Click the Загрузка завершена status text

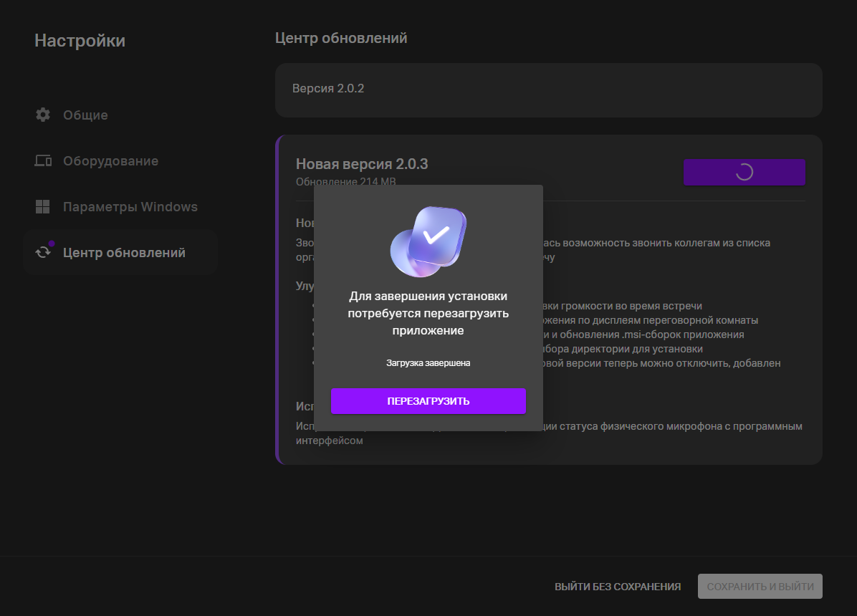428,363
